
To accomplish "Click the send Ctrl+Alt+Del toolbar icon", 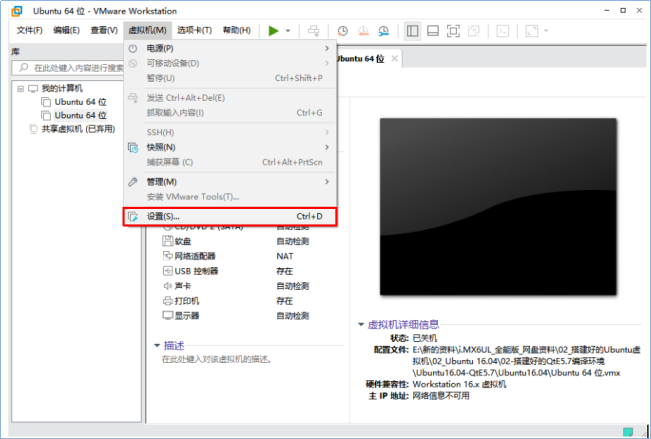I will (313, 31).
